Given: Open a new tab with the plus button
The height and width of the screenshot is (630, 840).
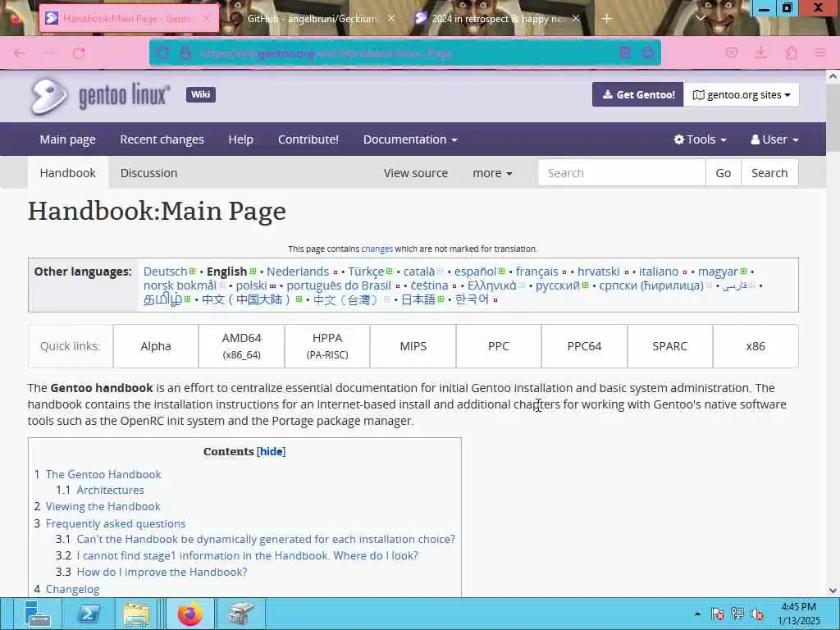Looking at the screenshot, I should (x=606, y=19).
